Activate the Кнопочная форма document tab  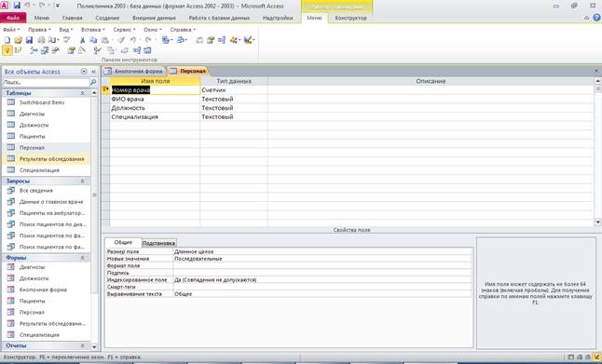pos(134,71)
